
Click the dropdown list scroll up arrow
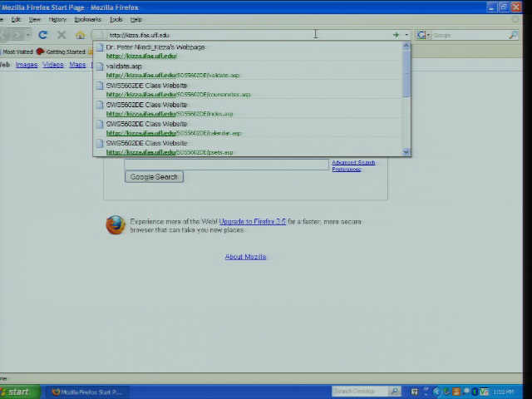pos(406,46)
